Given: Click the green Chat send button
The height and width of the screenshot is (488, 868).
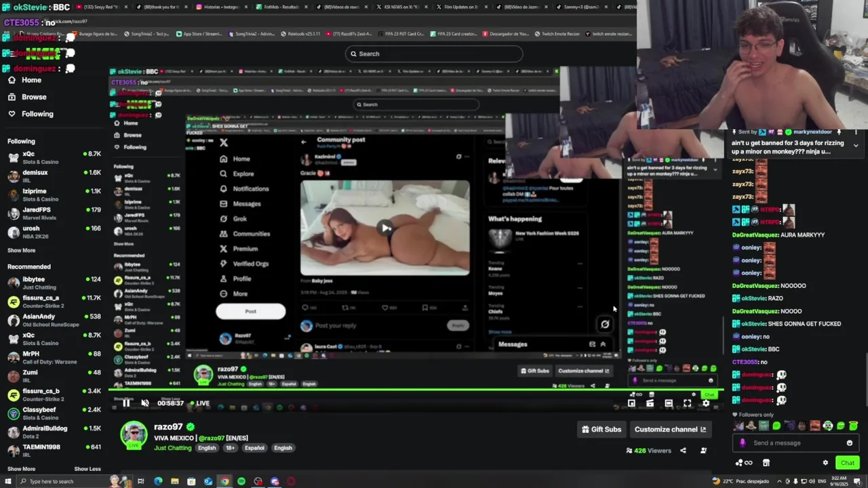Looking at the screenshot, I should 848,463.
